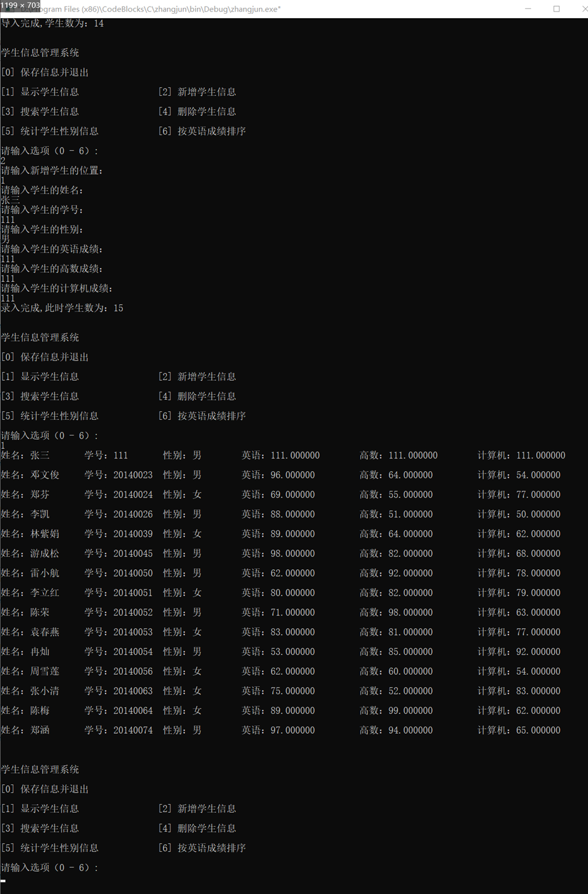
Task: Click student ID 20140064
Action: pos(133,711)
